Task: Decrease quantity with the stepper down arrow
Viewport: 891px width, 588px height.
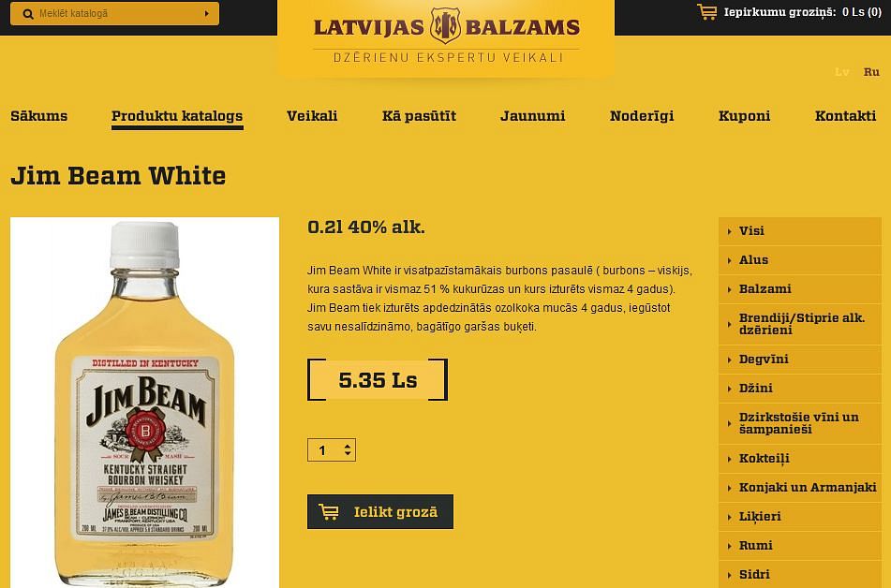Action: pyautogui.click(x=348, y=454)
